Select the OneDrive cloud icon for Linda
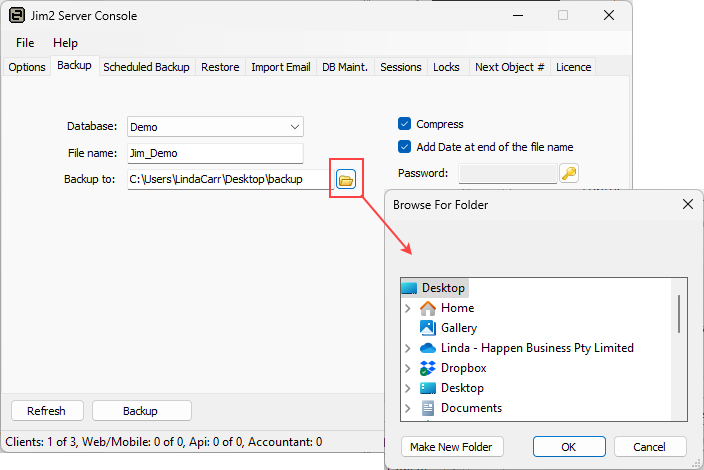This screenshot has width=704, height=470. coord(427,348)
